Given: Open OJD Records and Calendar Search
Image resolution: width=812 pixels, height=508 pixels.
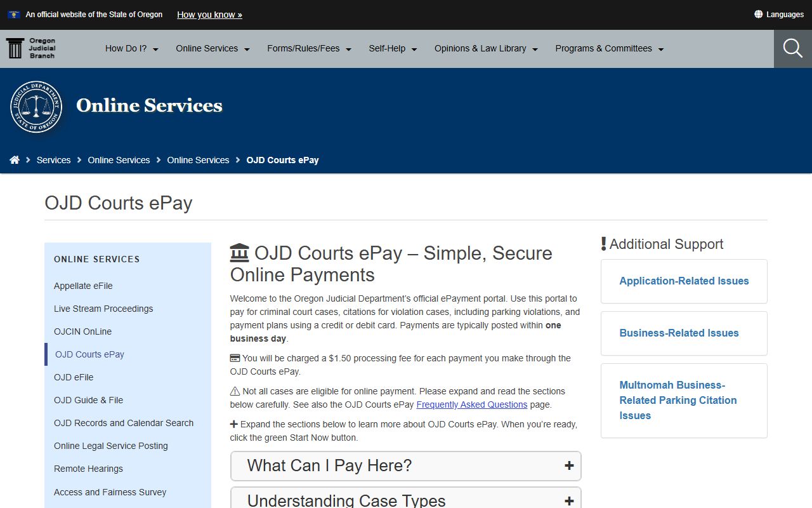Looking at the screenshot, I should coord(124,423).
